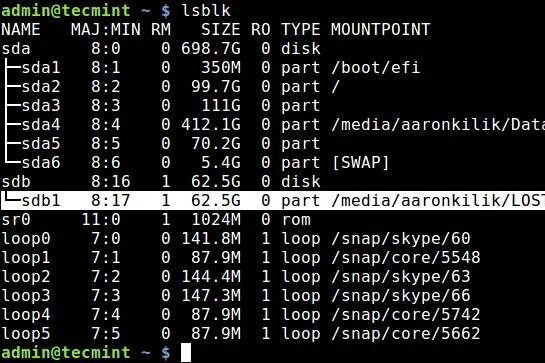Click the 412.1G size value
Image resolution: width=545 pixels, height=363 pixels.
[x=211, y=124]
